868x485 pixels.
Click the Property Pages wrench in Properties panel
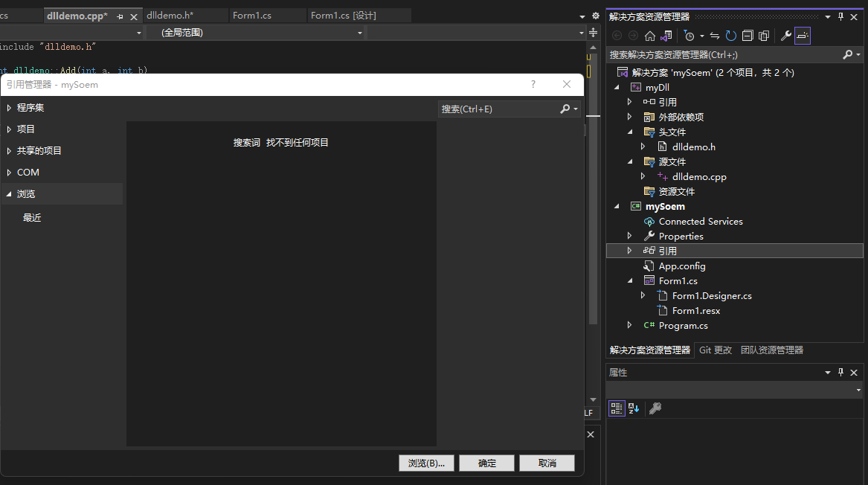(655, 408)
